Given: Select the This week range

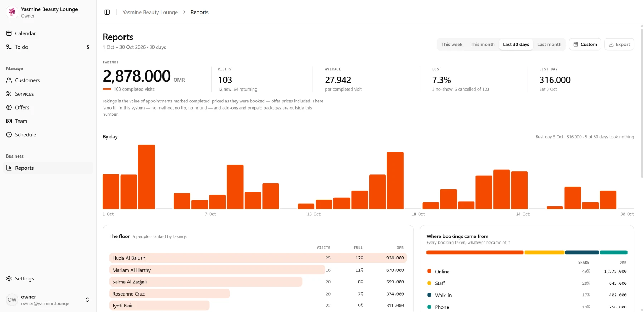Looking at the screenshot, I should coord(452,44).
